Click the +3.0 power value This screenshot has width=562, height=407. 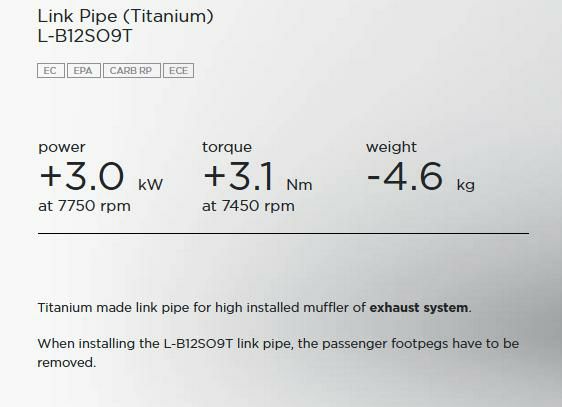coord(82,176)
